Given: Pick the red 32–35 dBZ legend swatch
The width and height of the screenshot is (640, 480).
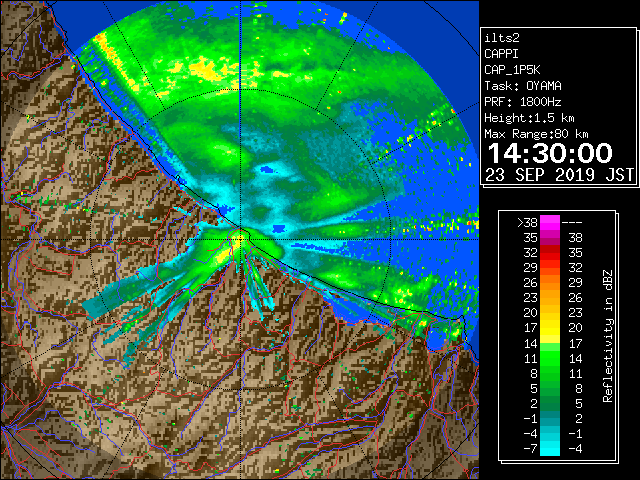Looking at the screenshot, I should (550, 253).
